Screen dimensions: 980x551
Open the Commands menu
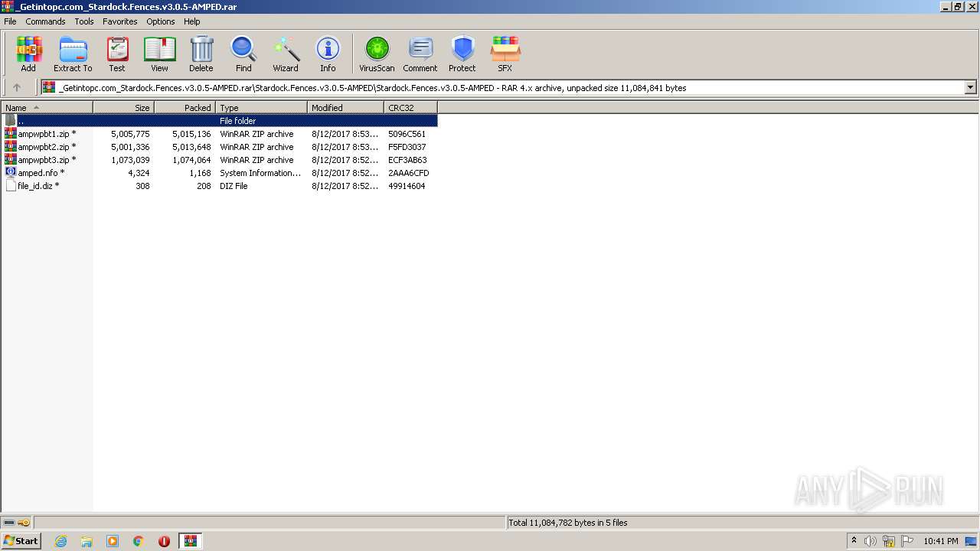coord(45,21)
